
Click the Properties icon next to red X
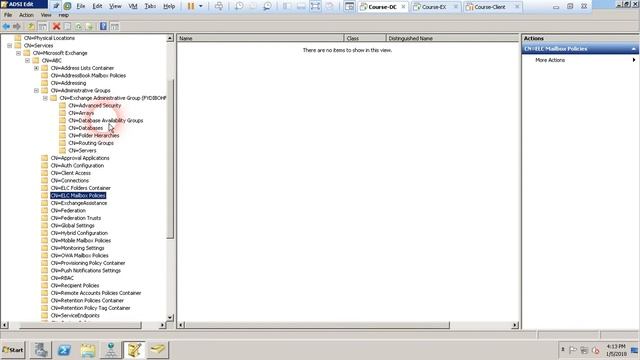pyautogui.click(x=67, y=27)
